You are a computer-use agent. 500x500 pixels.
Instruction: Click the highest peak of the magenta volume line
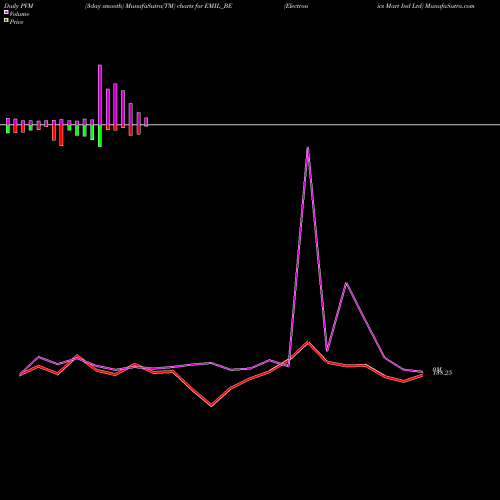pos(307,148)
